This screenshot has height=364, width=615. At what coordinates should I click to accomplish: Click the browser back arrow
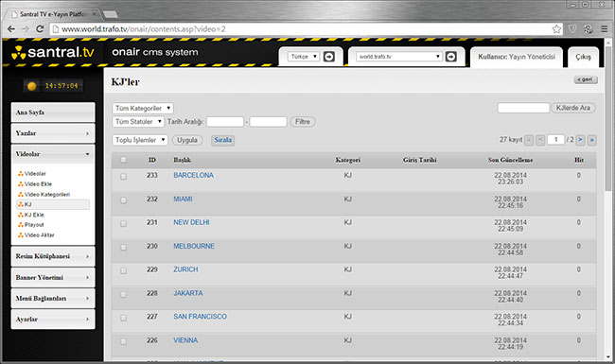[11, 29]
